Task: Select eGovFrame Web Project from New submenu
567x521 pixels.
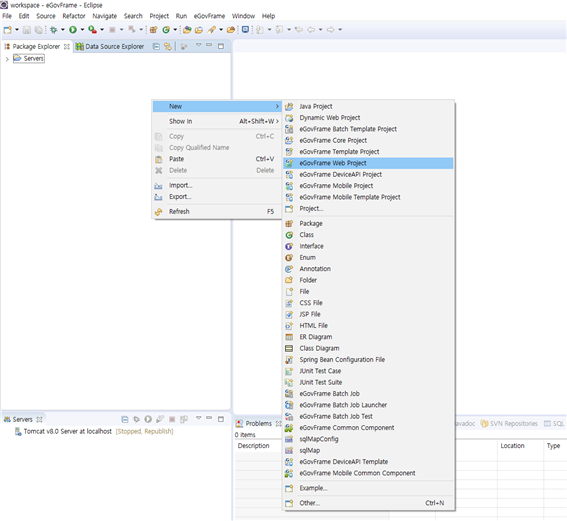Action: 368,163
